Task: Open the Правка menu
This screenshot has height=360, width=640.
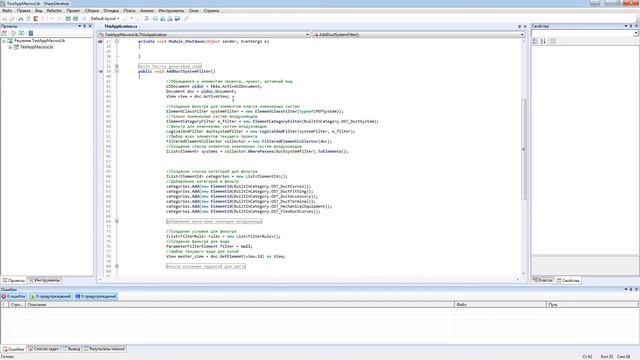Action: 24,11
